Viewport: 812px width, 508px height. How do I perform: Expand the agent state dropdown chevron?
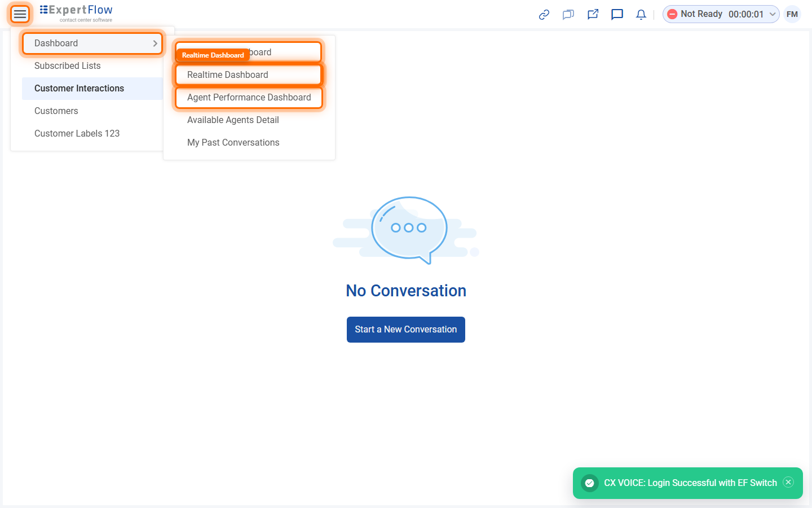point(773,14)
